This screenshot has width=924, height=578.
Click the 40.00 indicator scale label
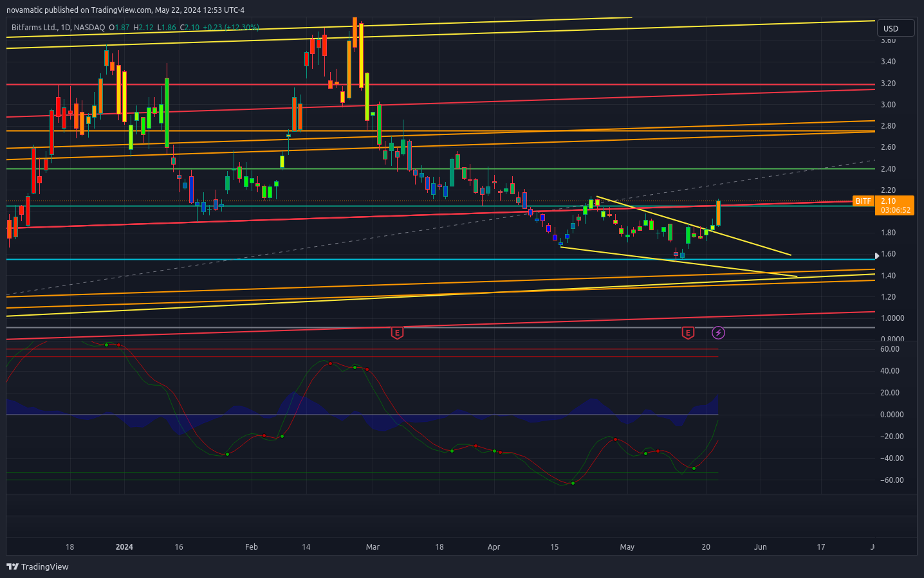click(890, 371)
